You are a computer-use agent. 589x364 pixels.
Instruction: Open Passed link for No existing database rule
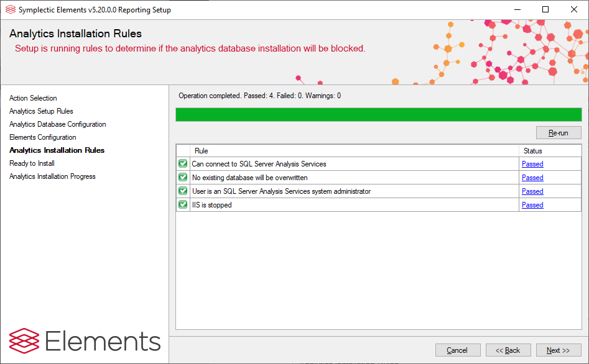click(x=532, y=178)
